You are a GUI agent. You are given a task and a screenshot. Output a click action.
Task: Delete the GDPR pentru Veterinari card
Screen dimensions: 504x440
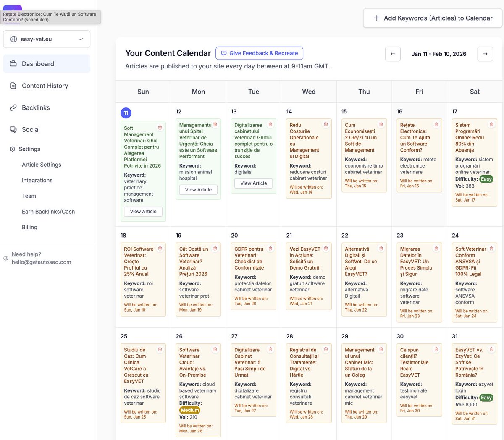(x=270, y=249)
